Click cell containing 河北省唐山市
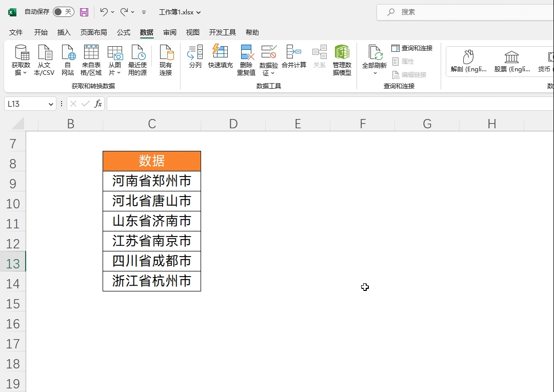The height and width of the screenshot is (392, 554). pyautogui.click(x=152, y=201)
